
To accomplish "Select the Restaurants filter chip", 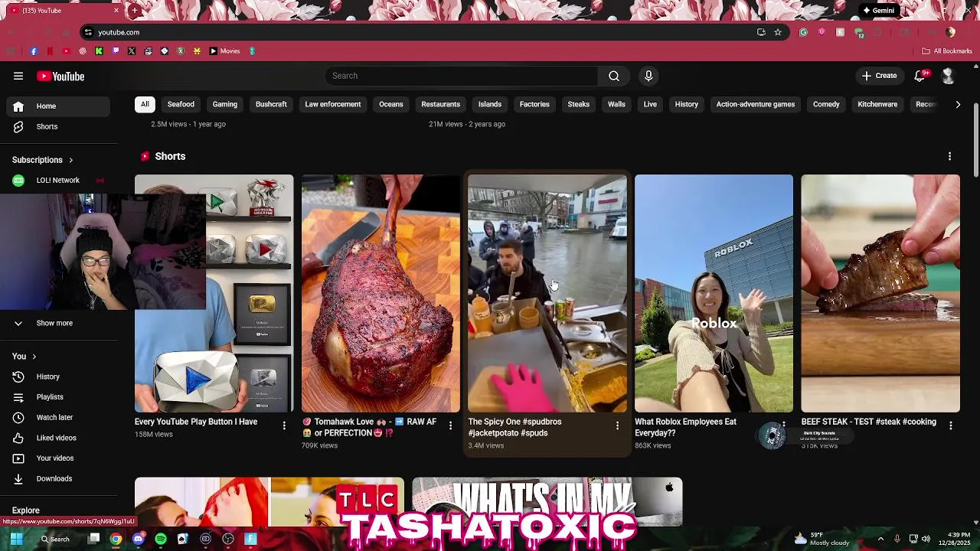I will (441, 104).
